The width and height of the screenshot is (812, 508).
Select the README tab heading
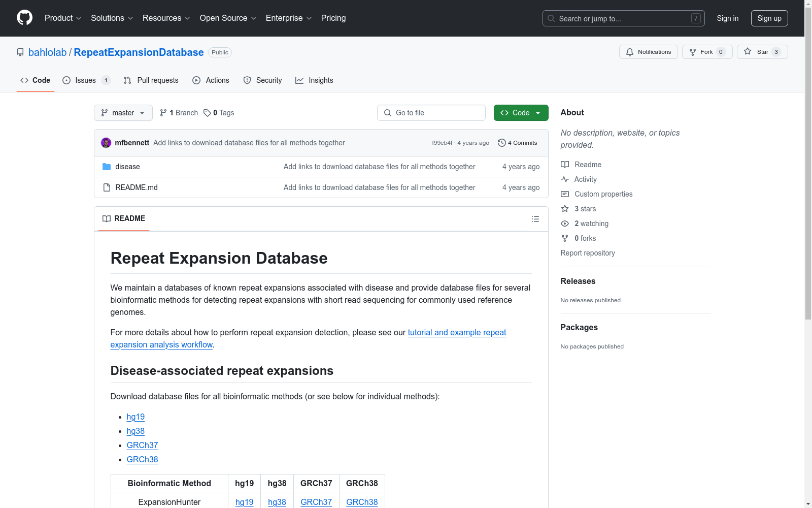(x=124, y=218)
